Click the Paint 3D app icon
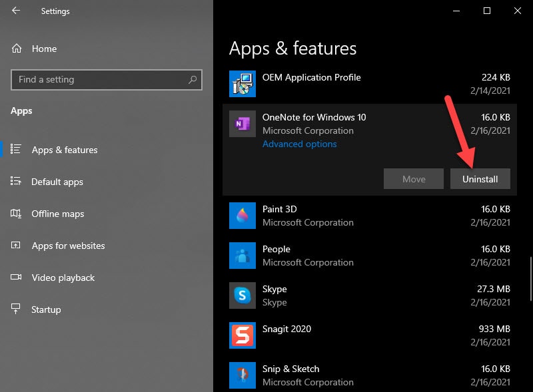This screenshot has height=392, width=533. click(243, 216)
